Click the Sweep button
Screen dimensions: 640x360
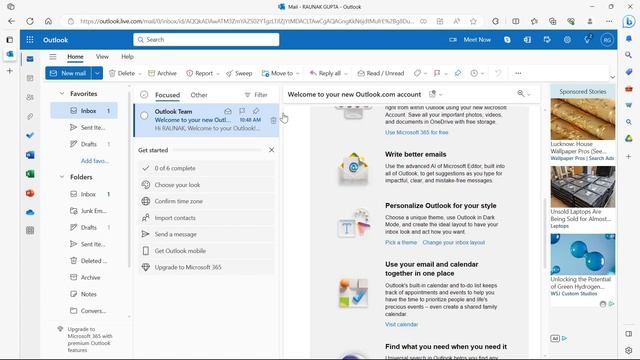click(x=239, y=73)
